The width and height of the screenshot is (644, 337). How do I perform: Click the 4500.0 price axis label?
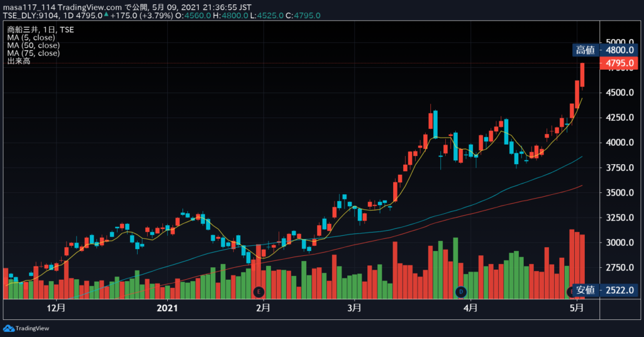(x=619, y=92)
